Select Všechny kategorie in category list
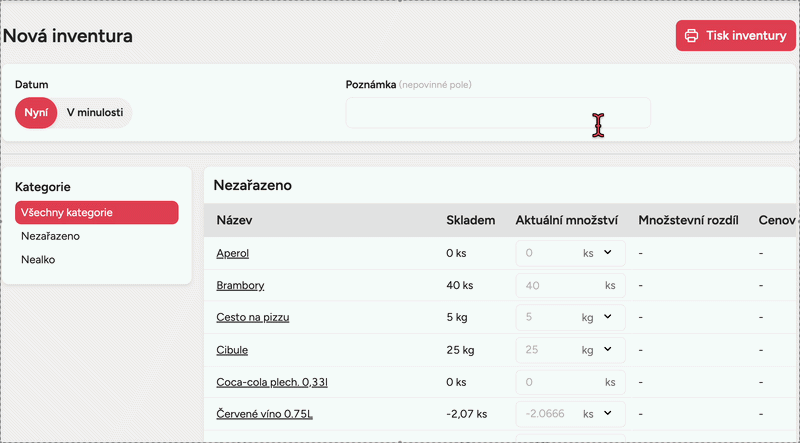This screenshot has height=443, width=800. [96, 212]
